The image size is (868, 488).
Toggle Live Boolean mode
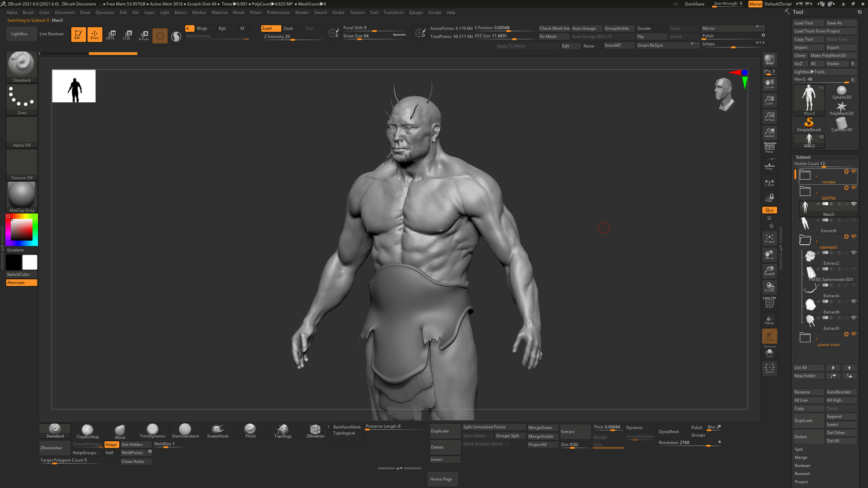pos(52,34)
